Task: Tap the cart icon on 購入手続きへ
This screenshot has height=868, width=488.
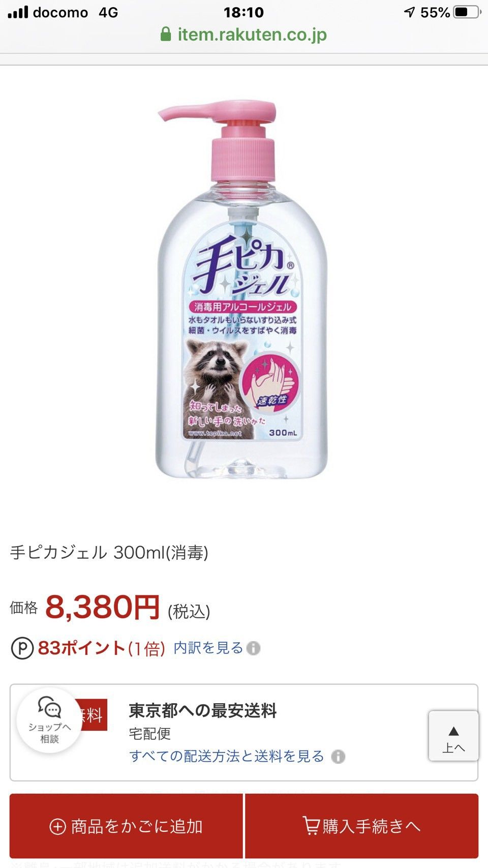Action: (x=311, y=825)
